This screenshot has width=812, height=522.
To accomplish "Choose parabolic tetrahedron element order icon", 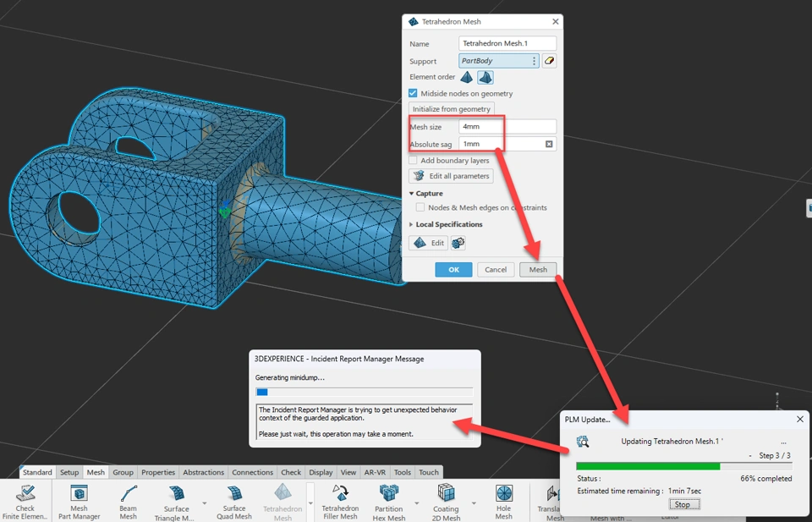I will (486, 77).
